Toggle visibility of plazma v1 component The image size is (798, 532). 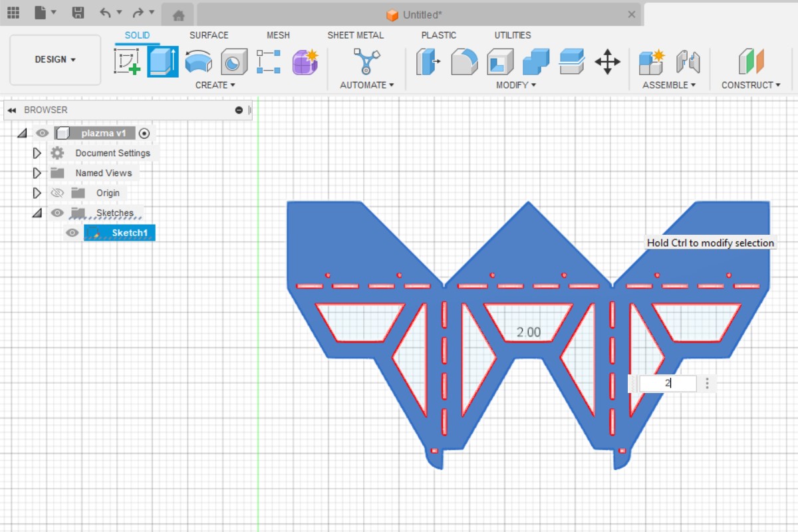pos(42,134)
